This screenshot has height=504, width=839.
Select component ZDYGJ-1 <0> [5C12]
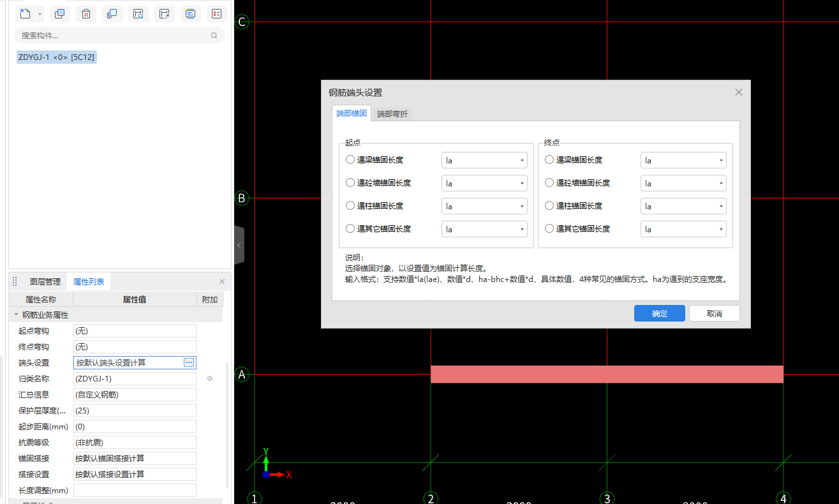(57, 57)
